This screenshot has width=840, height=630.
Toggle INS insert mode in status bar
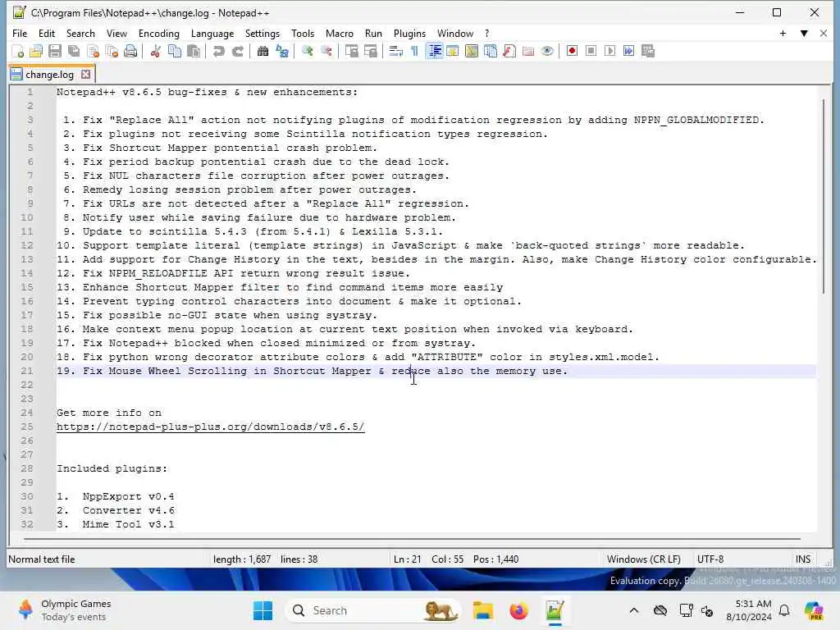(x=802, y=559)
